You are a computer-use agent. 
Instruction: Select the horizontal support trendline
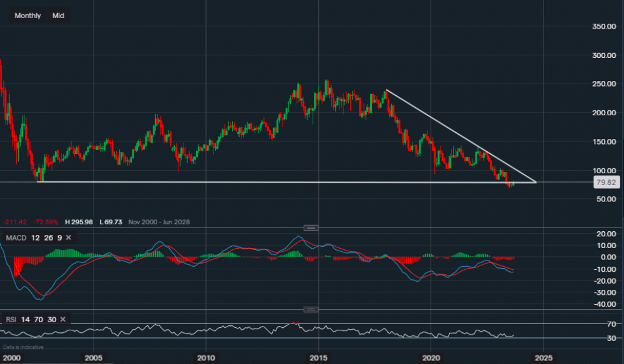[250, 182]
